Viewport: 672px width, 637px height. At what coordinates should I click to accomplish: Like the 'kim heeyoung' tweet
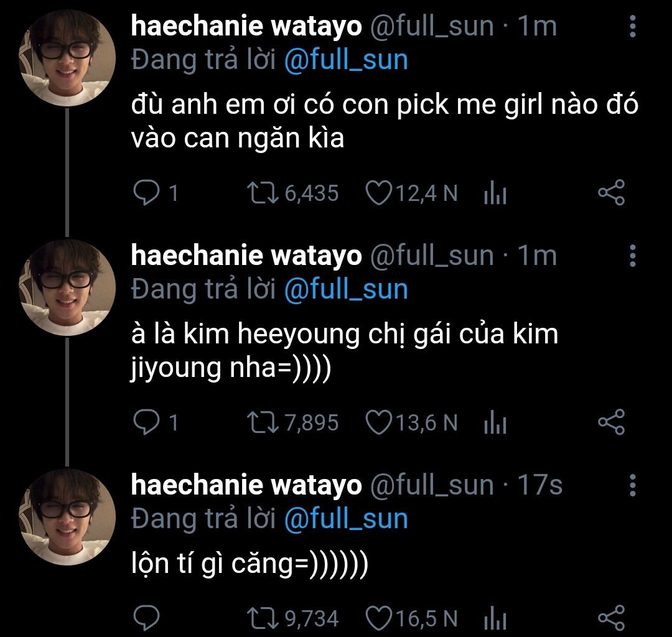point(377,423)
